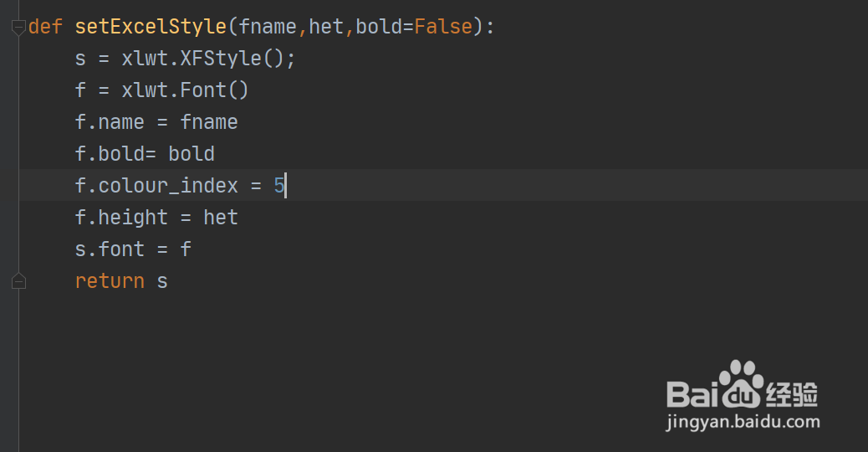Screen dimensions: 868x452
Task: Click the number 5 value
Action: (x=279, y=186)
